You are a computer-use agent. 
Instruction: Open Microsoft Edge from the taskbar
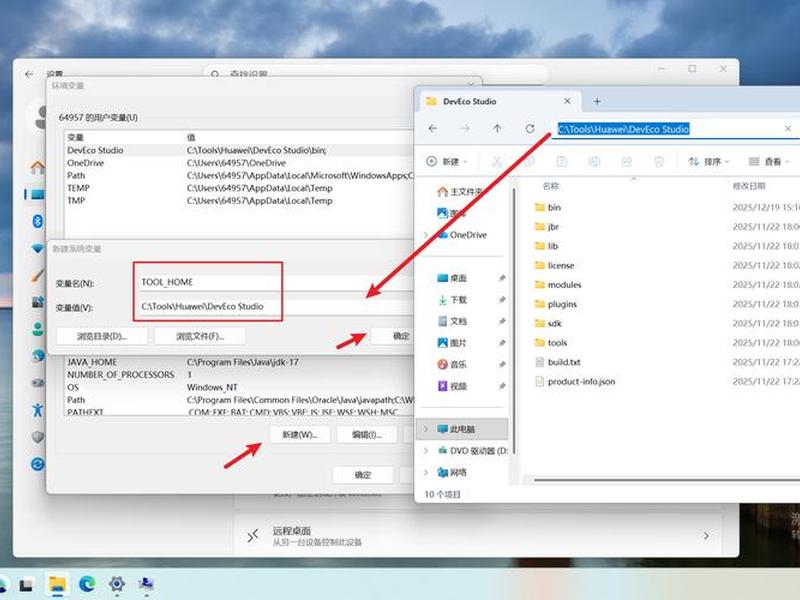point(87,584)
